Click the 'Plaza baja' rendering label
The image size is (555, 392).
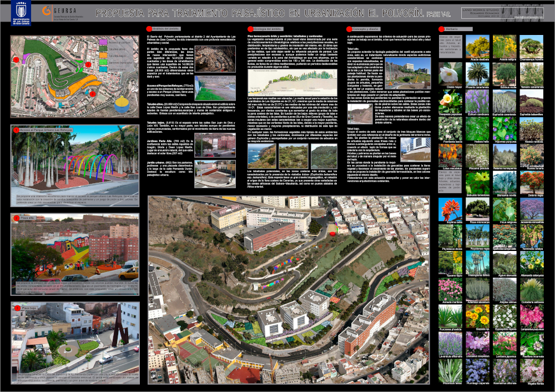pos(29,308)
